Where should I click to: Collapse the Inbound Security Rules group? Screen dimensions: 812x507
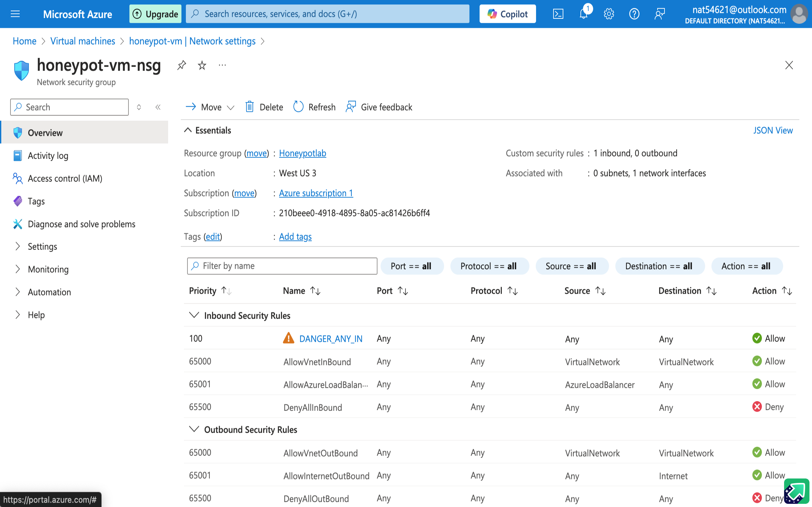pyautogui.click(x=194, y=315)
